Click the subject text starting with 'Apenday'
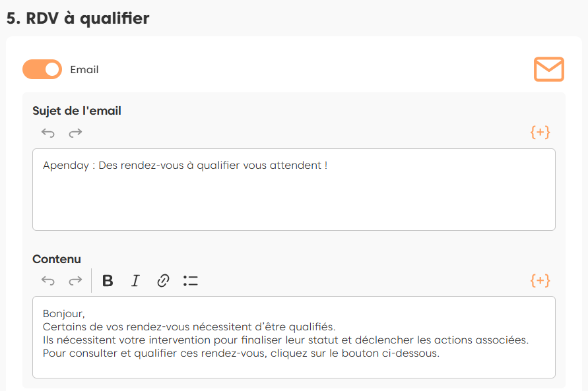The height and width of the screenshot is (391, 588). [x=185, y=165]
